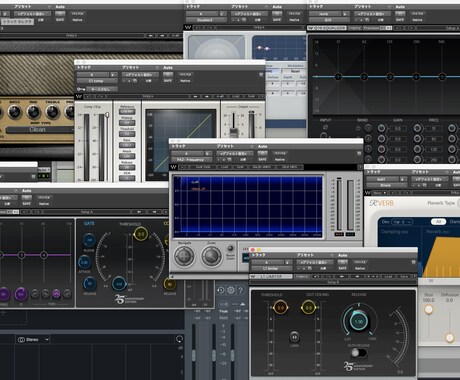Click Reset button in Doubler plugin
Screen dimensions: 460x380
point(295,71)
